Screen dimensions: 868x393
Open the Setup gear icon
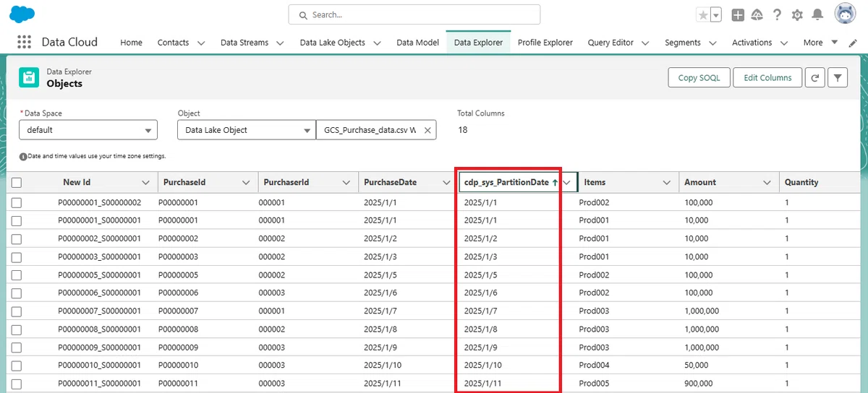[x=797, y=14]
